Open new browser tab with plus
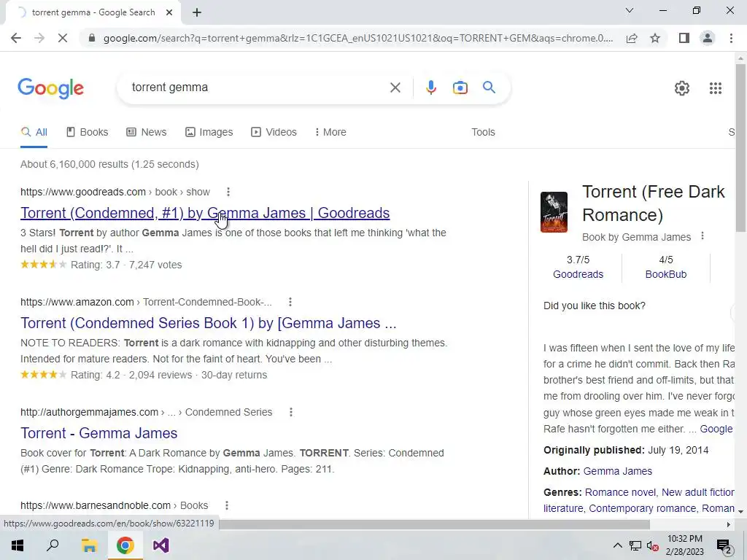 (197, 13)
